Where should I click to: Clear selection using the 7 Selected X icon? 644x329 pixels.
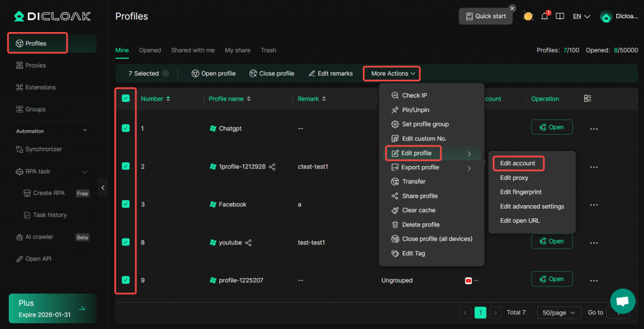pyautogui.click(x=165, y=74)
